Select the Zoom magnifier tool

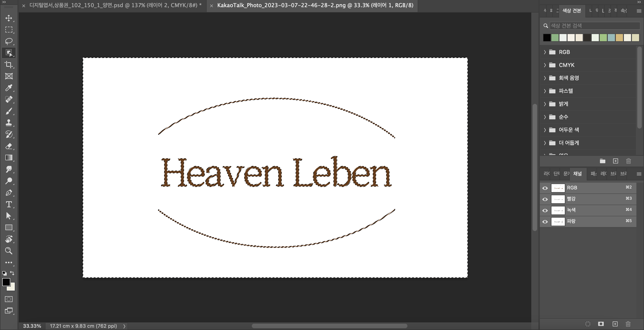click(9, 251)
